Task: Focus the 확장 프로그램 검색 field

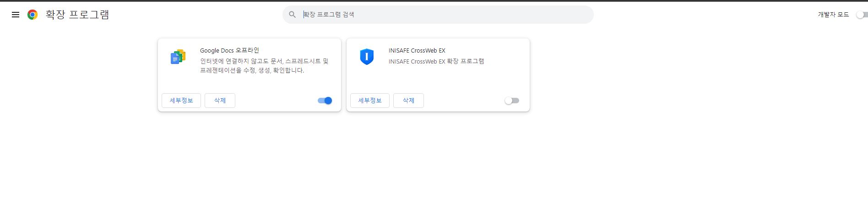Action: 438,15
